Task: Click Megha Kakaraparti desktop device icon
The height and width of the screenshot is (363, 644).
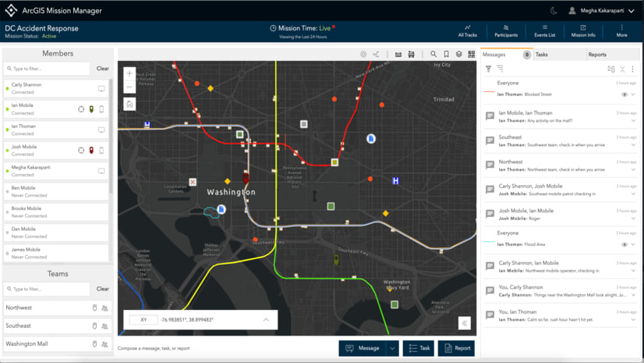Action: click(101, 171)
